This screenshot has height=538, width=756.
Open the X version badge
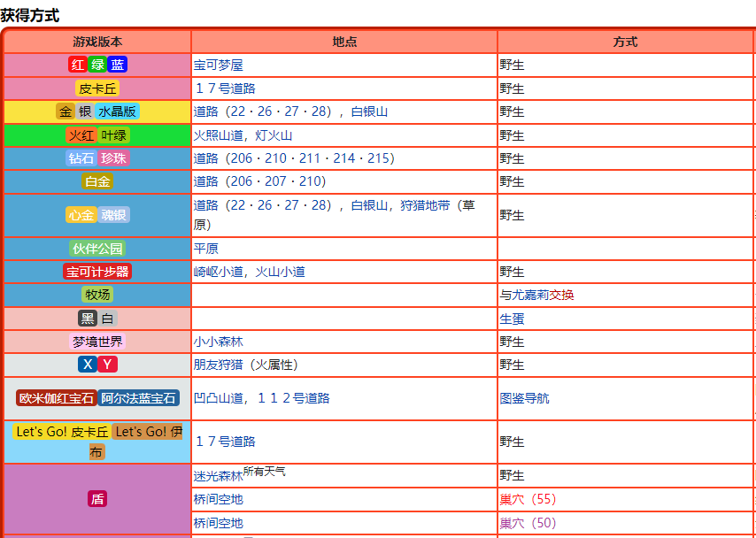(x=88, y=365)
